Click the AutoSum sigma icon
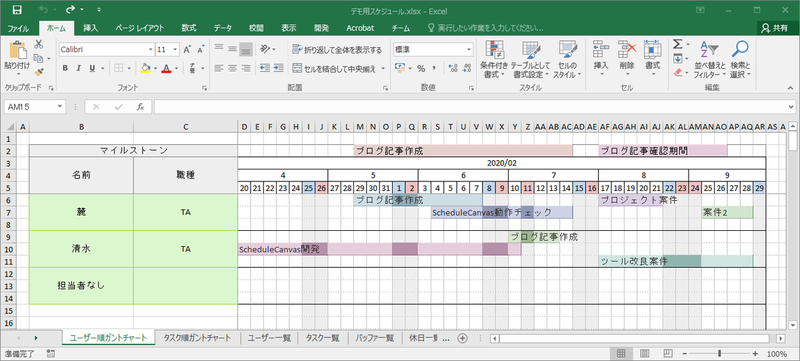Image resolution: width=800 pixels, height=361 pixels. pos(678,45)
